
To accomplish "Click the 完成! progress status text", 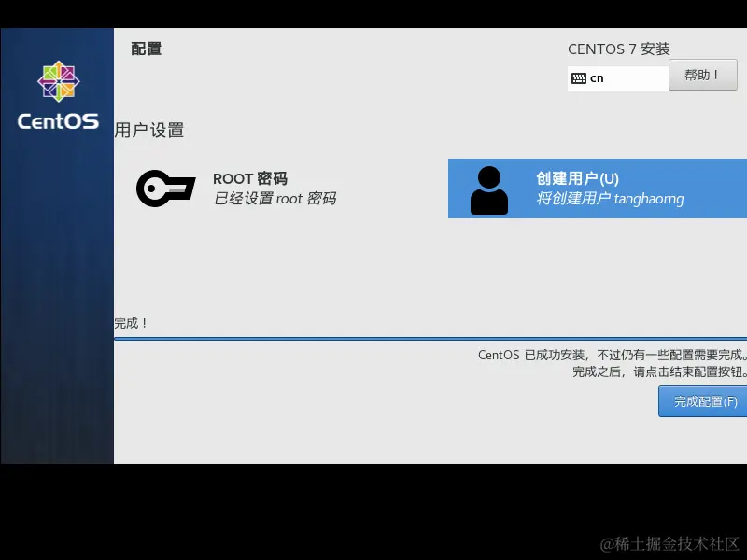I will click(x=131, y=323).
